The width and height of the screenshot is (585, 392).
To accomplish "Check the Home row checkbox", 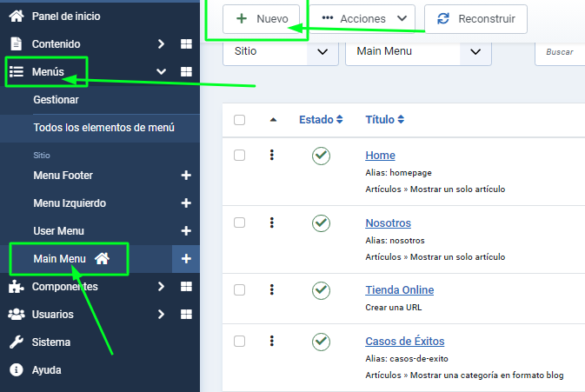I will point(240,155).
